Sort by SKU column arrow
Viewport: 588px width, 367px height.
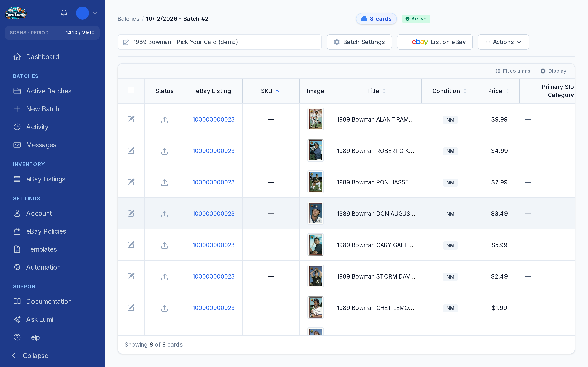click(x=277, y=91)
